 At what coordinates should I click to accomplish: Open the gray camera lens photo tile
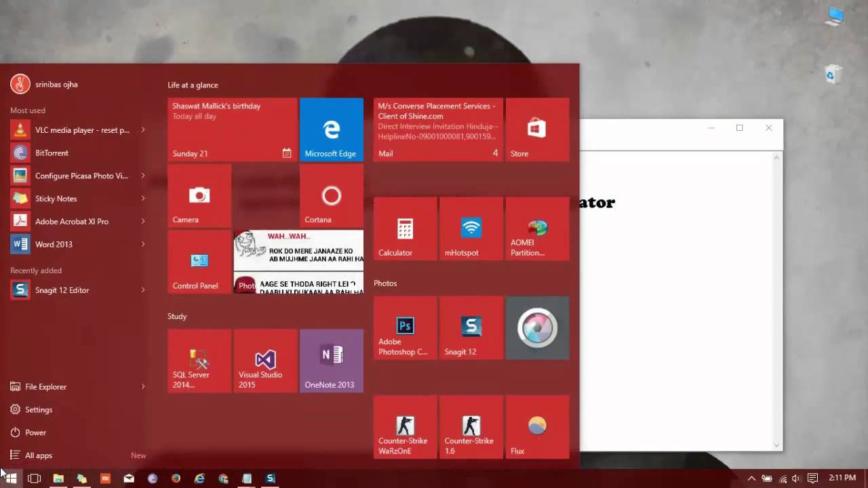click(537, 327)
